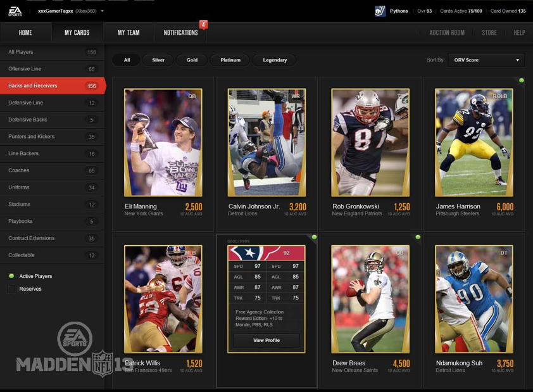Select the Gold tier filter
This screenshot has height=392, width=533.
(192, 60)
